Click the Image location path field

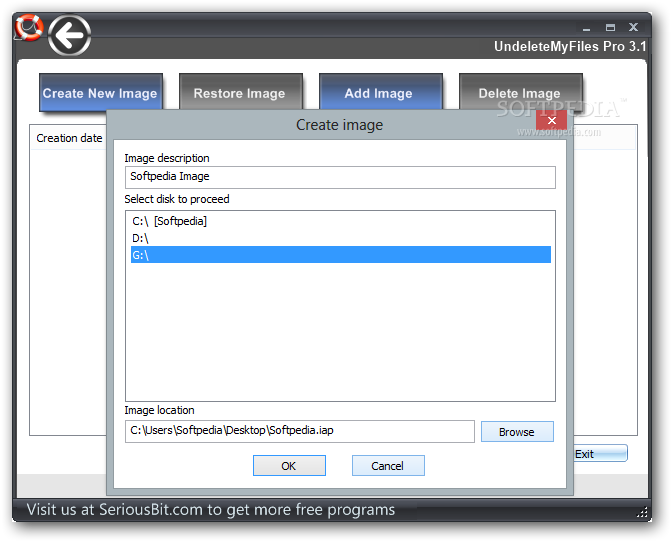[x=300, y=431]
